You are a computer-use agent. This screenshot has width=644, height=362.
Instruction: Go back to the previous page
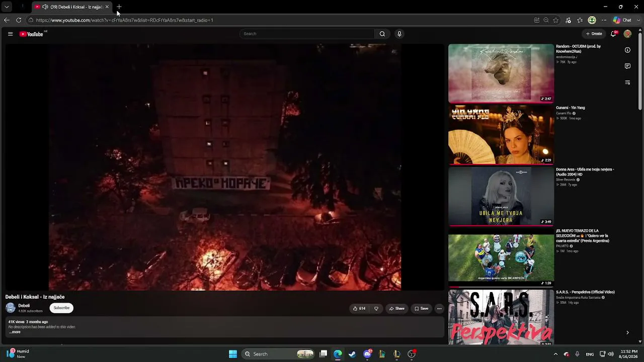[7, 20]
